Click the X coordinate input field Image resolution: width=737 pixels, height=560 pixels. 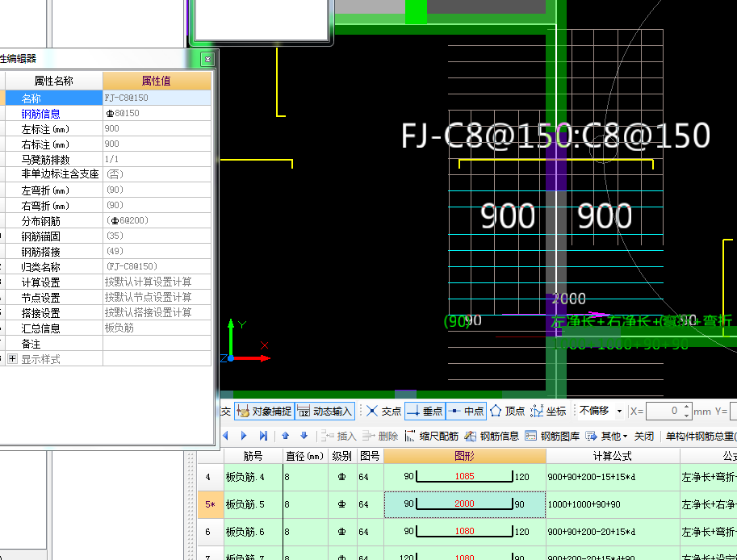pyautogui.click(x=664, y=411)
